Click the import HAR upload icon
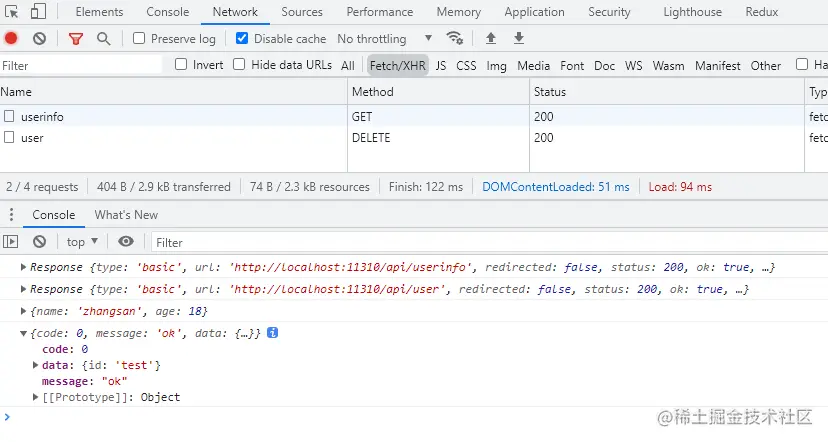Viewport: 828px width, 442px height. 491,39
